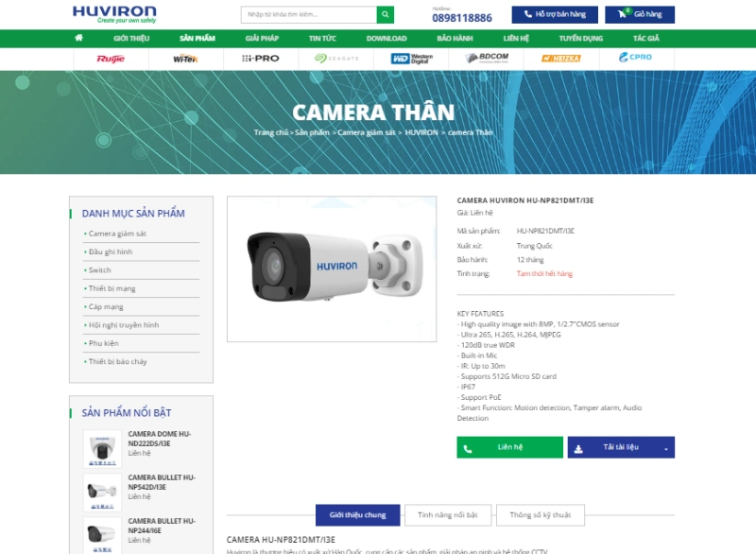
Task: Go to Camera giám sát in breadcrumb
Action: click(x=367, y=132)
